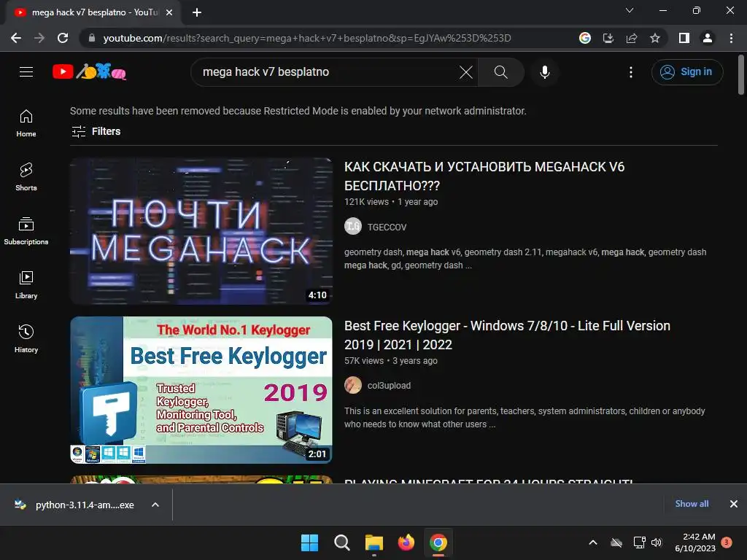Image resolution: width=747 pixels, height=560 pixels.
Task: Open Library in the sidebar
Action: (26, 284)
